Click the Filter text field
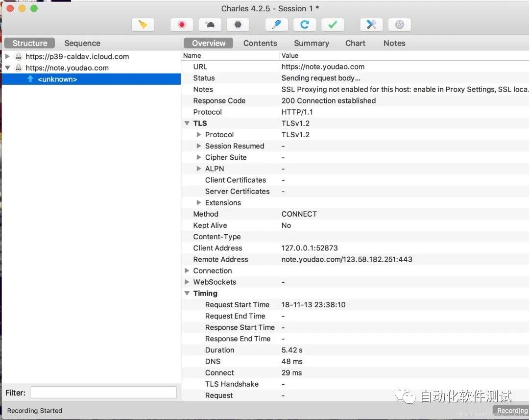The width and height of the screenshot is (529, 420). 103,393
